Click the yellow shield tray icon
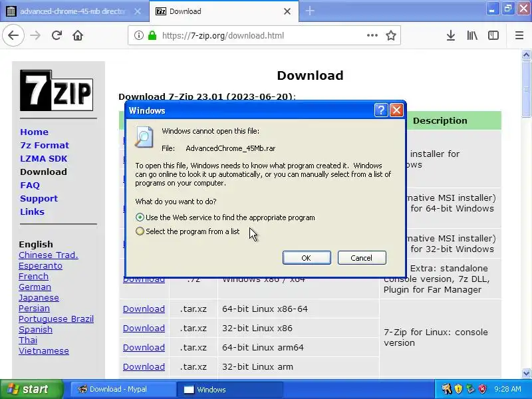This screenshot has width=532, height=399. click(x=458, y=389)
